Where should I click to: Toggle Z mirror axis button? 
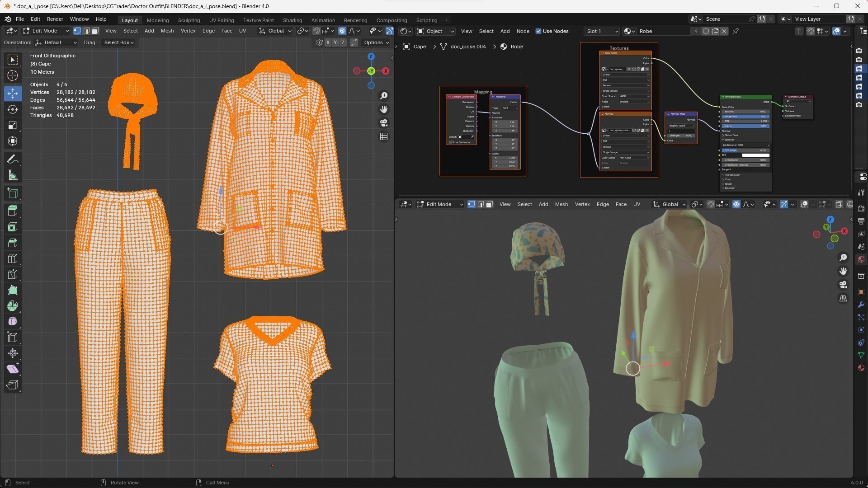[x=343, y=42]
